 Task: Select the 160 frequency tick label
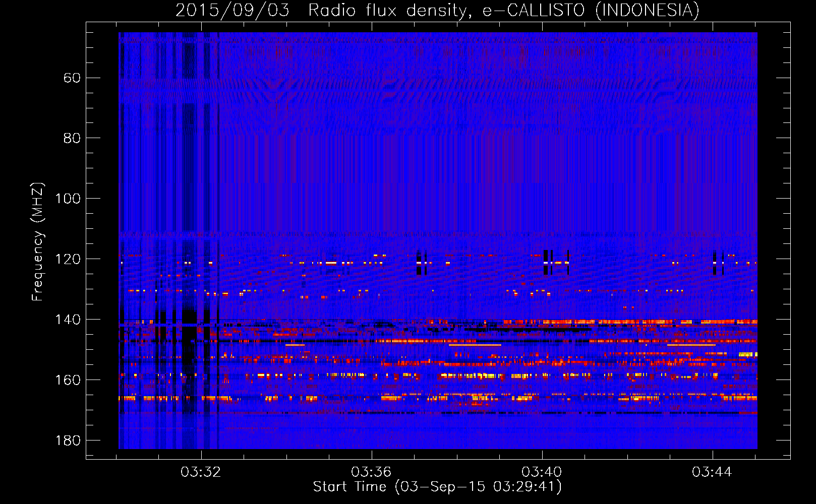pyautogui.click(x=68, y=380)
